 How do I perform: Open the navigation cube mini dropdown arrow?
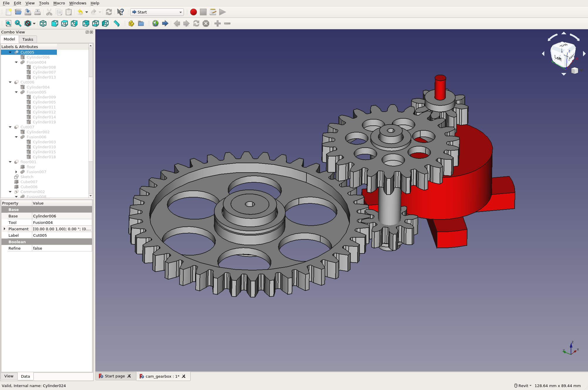coord(581,70)
